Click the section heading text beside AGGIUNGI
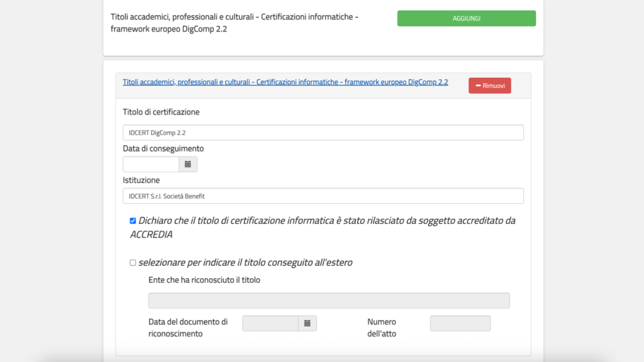This screenshot has height=362, width=644. tap(234, 23)
